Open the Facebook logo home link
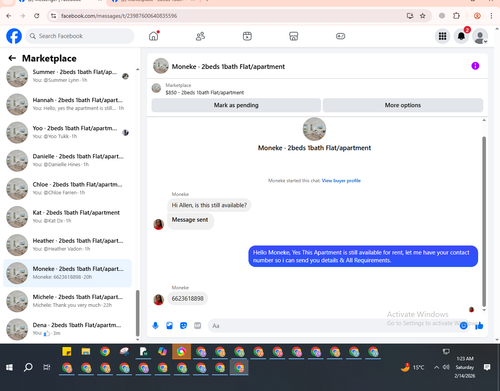500x391 pixels. tap(14, 36)
